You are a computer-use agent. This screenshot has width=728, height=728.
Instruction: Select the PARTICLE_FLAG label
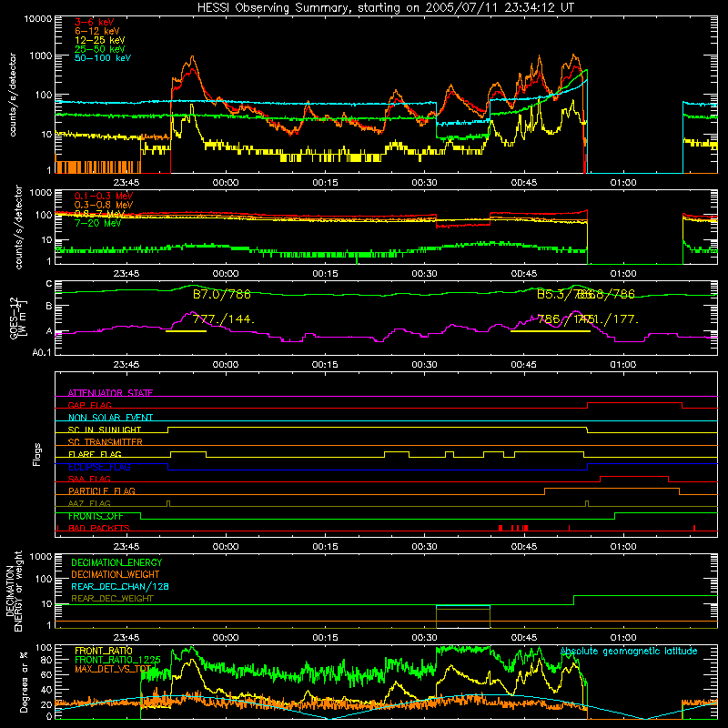click(102, 490)
